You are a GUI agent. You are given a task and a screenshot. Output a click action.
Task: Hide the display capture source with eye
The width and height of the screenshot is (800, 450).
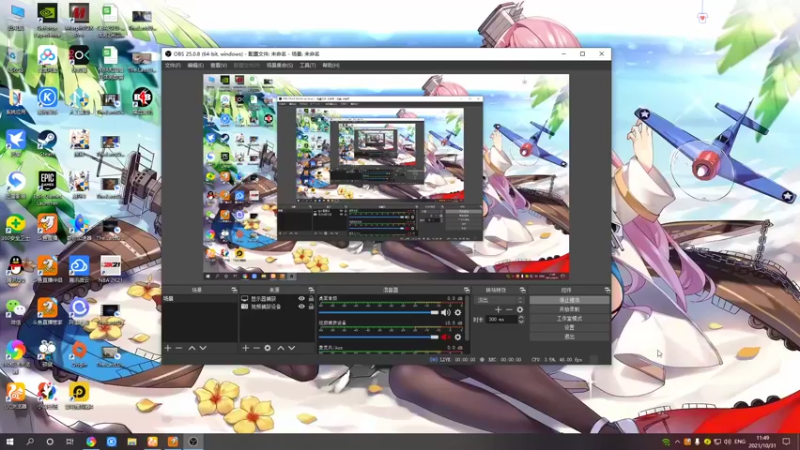[x=302, y=298]
